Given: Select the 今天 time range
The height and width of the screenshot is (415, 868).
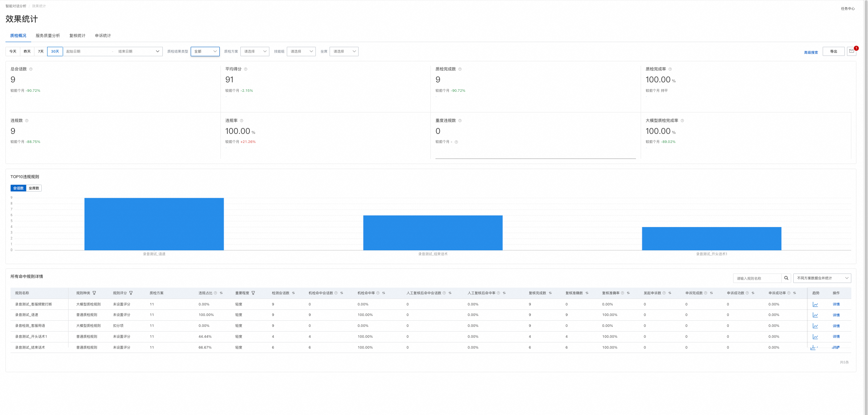Looking at the screenshot, I should click(13, 52).
